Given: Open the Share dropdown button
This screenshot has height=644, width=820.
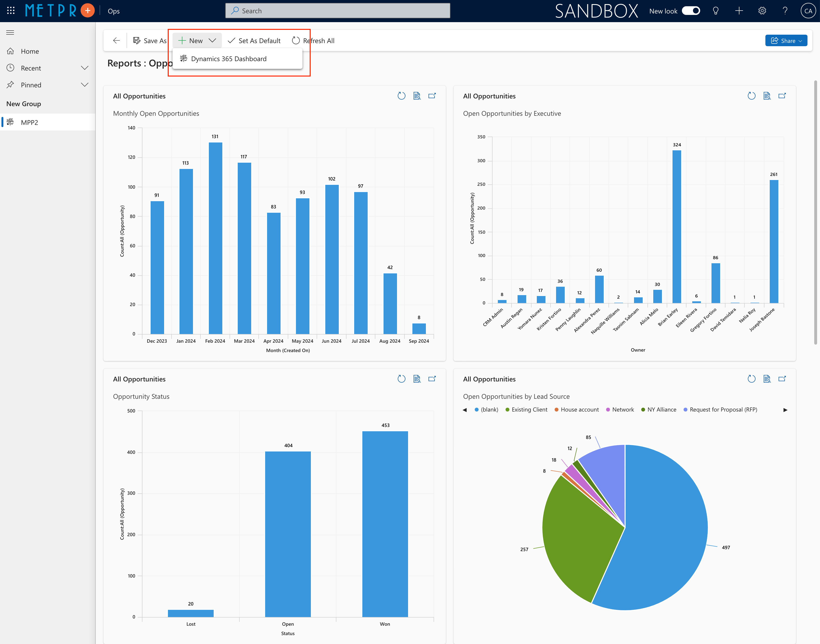Looking at the screenshot, I should [x=786, y=41].
